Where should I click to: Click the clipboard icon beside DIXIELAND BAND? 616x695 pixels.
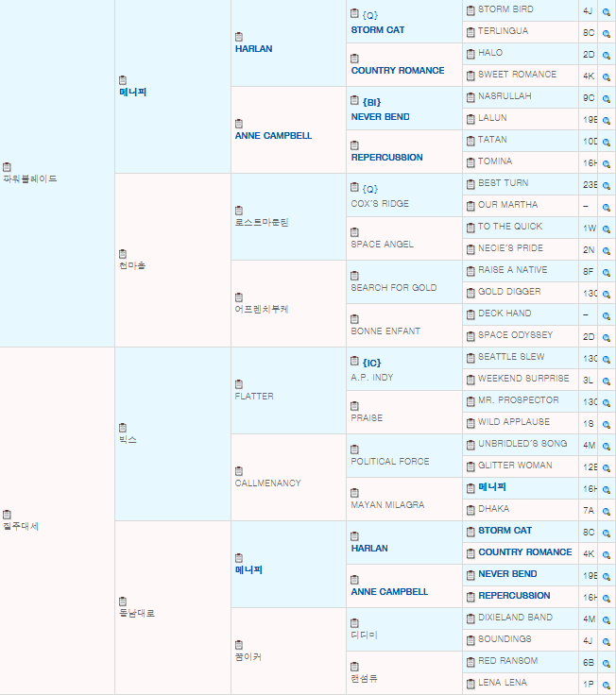470,619
